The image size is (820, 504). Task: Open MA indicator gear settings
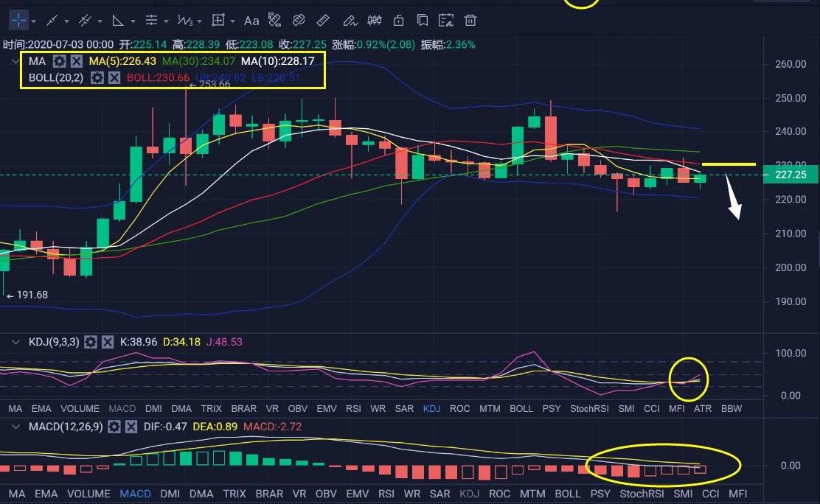click(x=60, y=61)
